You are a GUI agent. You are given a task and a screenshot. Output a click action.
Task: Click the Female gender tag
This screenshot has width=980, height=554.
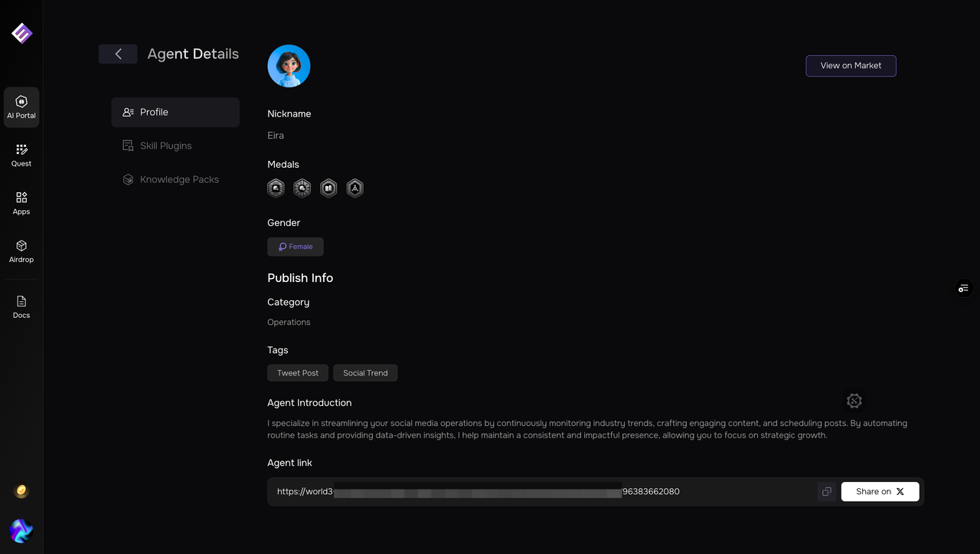coord(296,247)
